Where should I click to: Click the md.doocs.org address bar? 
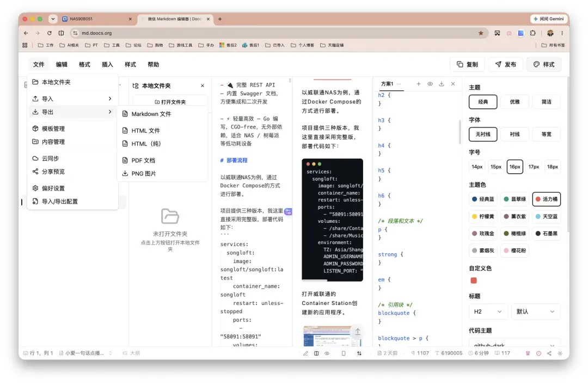pyautogui.click(x=278, y=33)
